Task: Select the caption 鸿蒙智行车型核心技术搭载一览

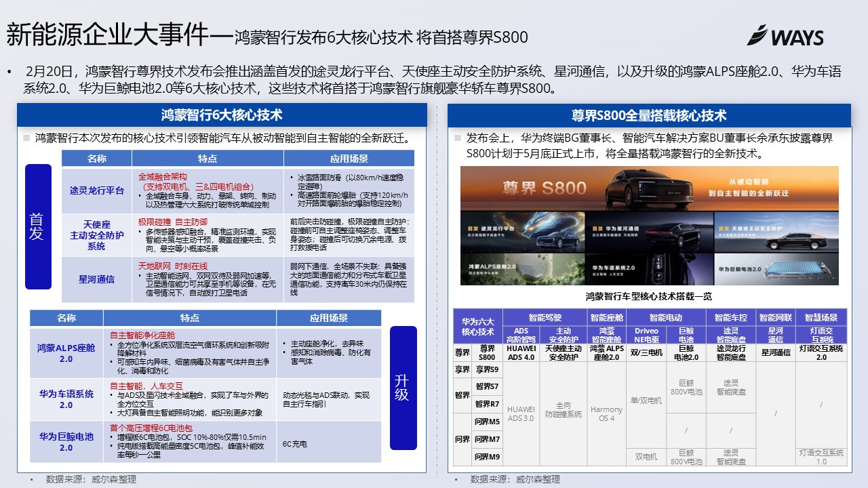Action: click(x=649, y=296)
